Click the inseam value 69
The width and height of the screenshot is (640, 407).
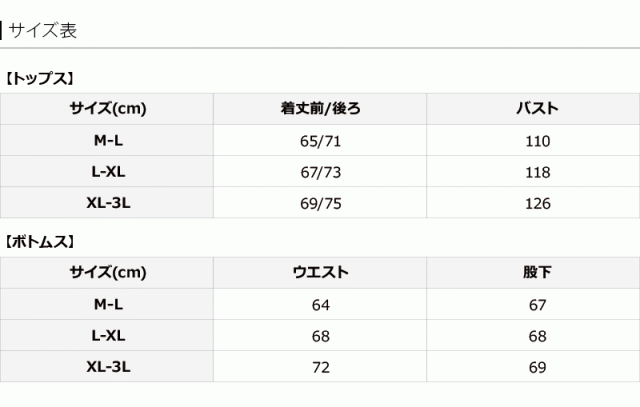537,367
